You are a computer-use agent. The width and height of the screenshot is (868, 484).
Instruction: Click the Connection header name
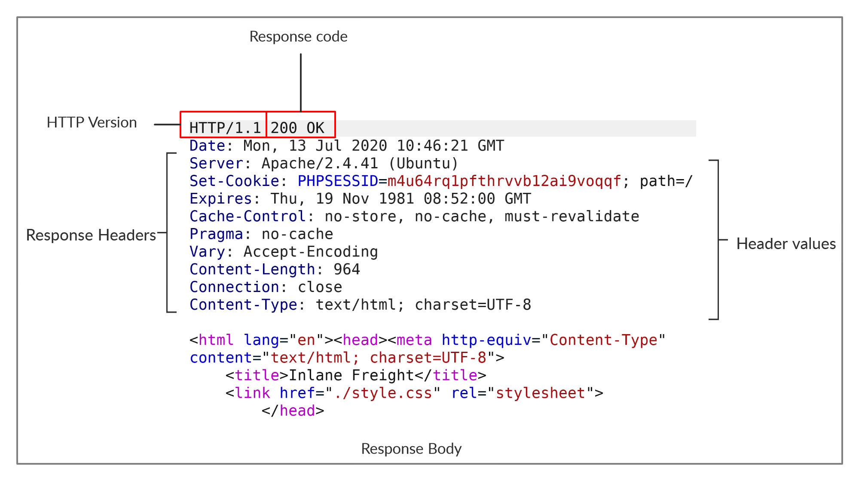[234, 287]
